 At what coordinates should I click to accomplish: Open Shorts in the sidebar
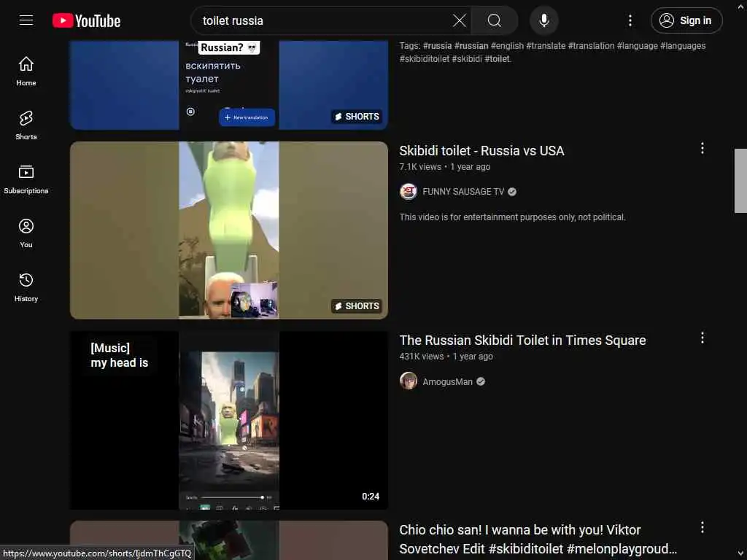click(26, 125)
